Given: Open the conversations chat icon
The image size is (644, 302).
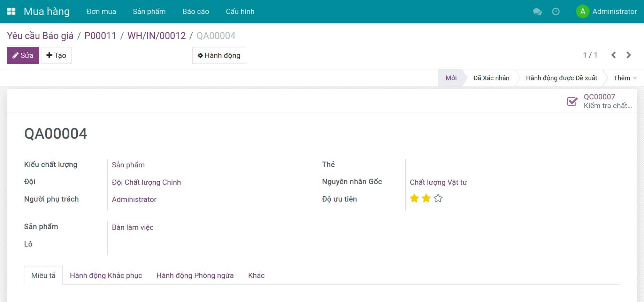Looking at the screenshot, I should pos(537,12).
